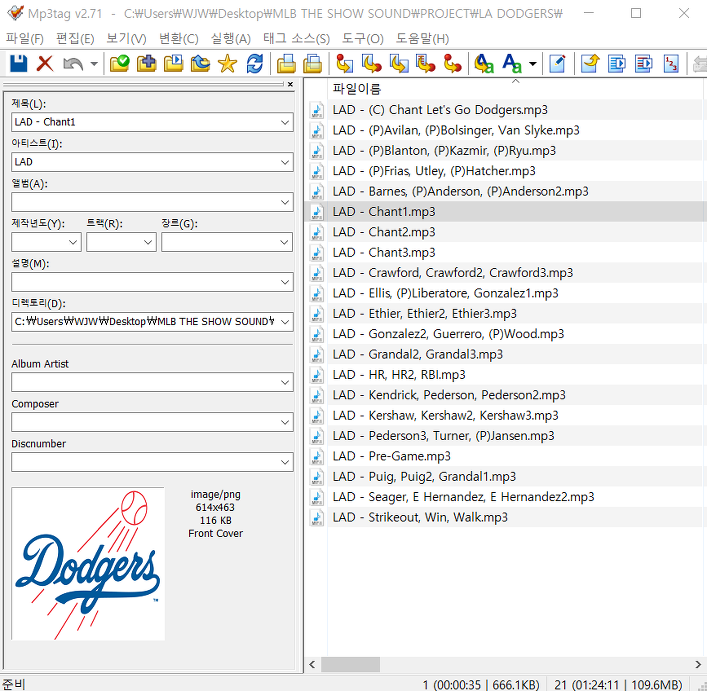Click the Paste tag icon beside Copy
The height and width of the screenshot is (691, 707).
coord(313,64)
